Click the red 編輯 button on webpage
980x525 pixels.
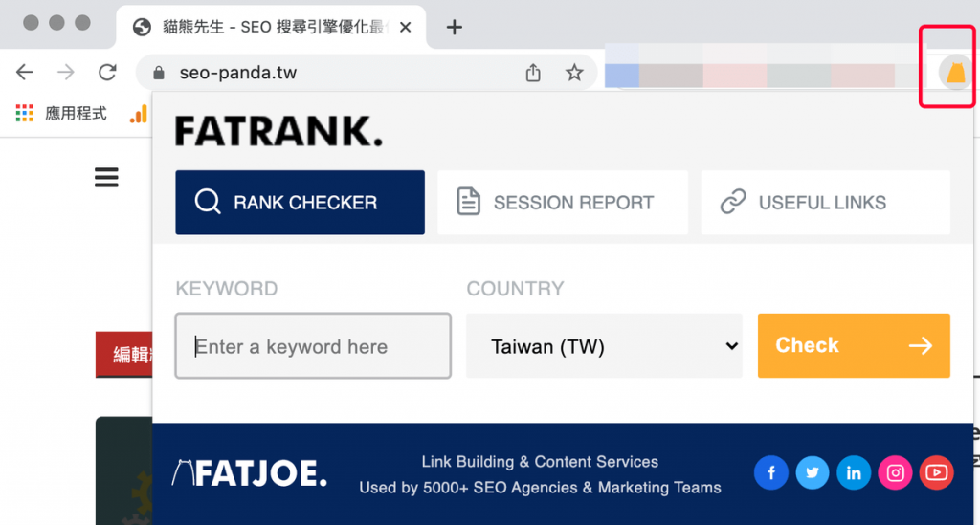123,355
